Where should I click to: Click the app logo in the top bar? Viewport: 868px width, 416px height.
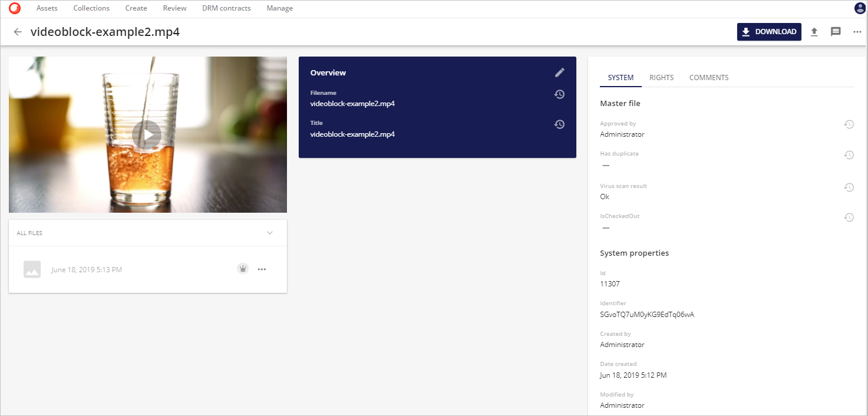(14, 8)
